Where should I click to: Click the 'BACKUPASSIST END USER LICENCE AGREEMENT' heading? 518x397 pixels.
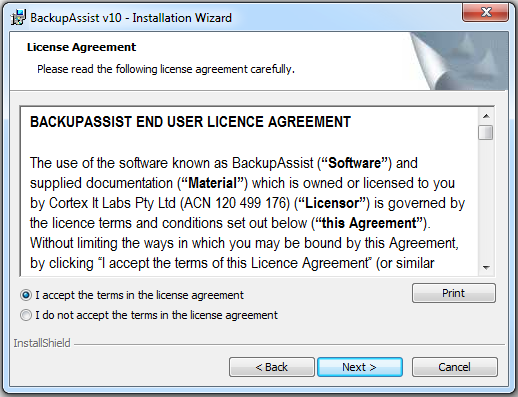[x=190, y=122]
